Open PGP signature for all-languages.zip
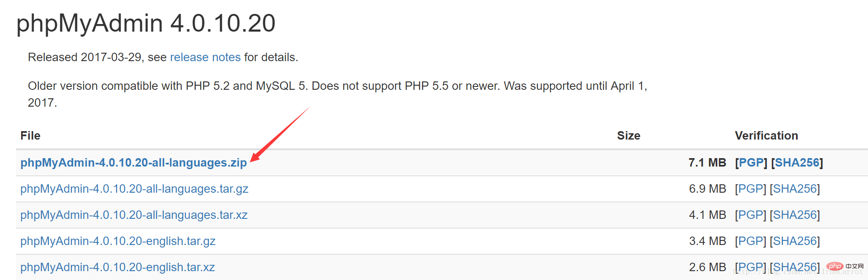This screenshot has width=868, height=280. pos(751,162)
